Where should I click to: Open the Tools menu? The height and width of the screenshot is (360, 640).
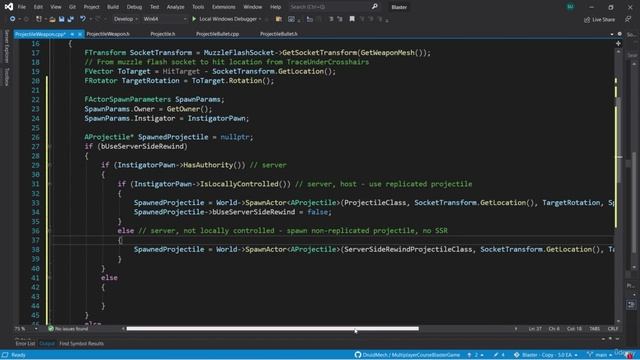coord(198,7)
